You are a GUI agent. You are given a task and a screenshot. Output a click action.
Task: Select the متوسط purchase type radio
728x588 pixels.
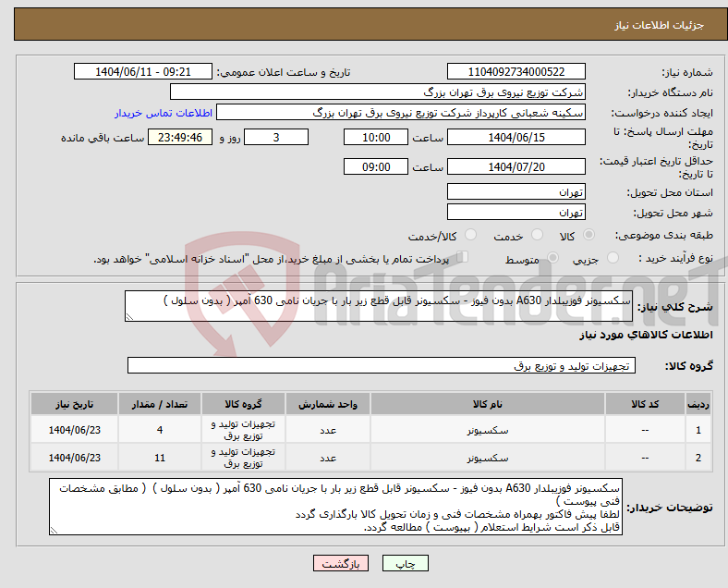552,258
